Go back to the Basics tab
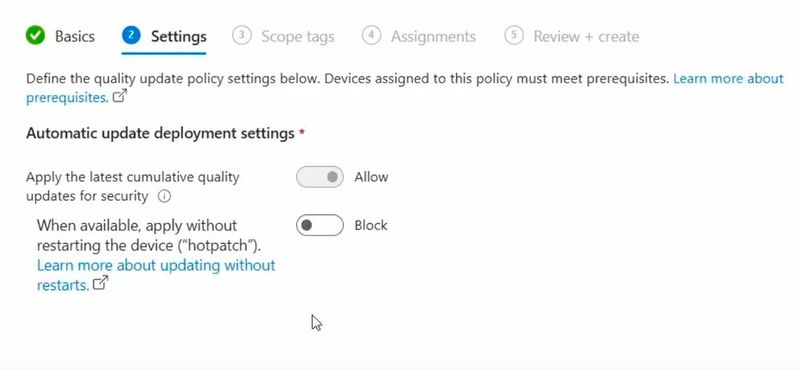This screenshot has height=370, width=800. pos(75,36)
